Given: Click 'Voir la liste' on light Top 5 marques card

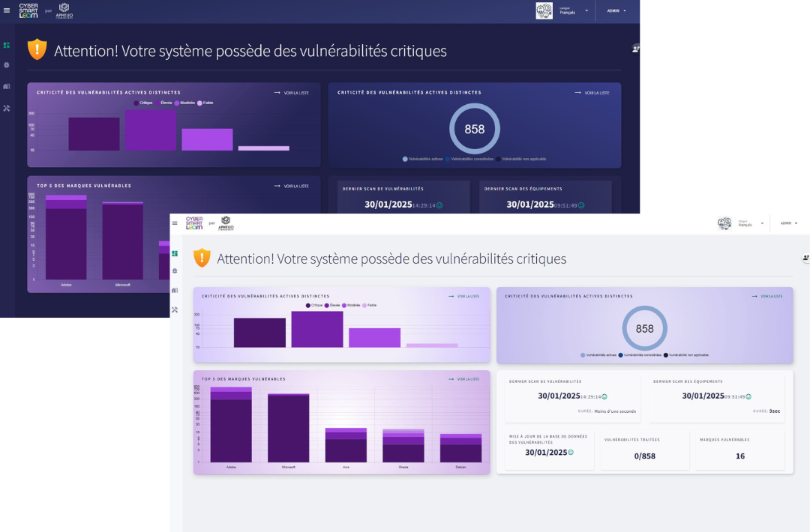Looking at the screenshot, I should click(464, 379).
